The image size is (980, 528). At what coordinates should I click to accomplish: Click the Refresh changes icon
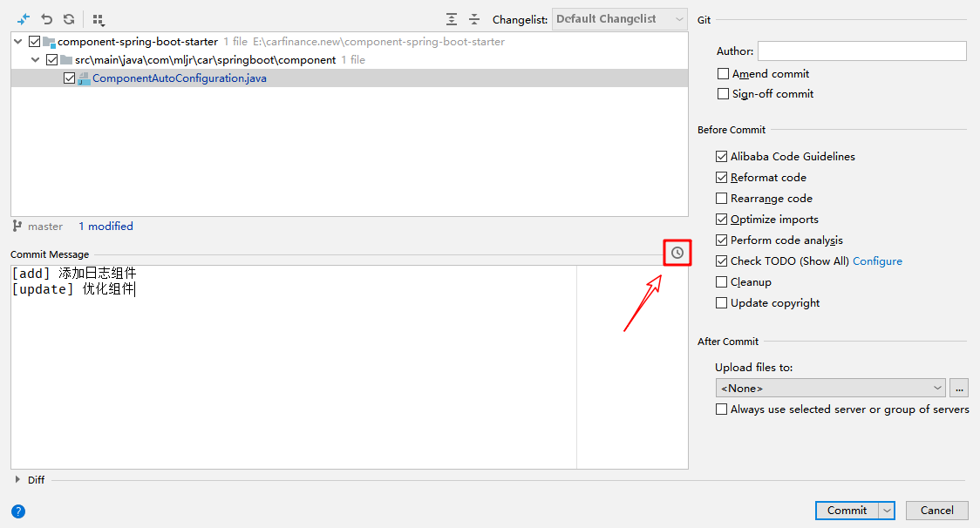tap(69, 19)
